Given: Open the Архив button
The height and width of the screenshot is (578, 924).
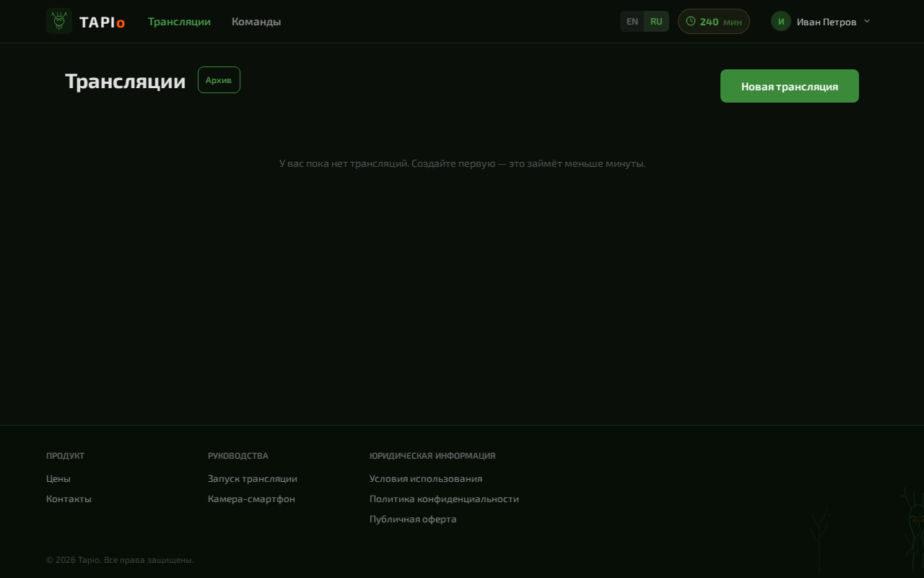Looking at the screenshot, I should (x=219, y=80).
